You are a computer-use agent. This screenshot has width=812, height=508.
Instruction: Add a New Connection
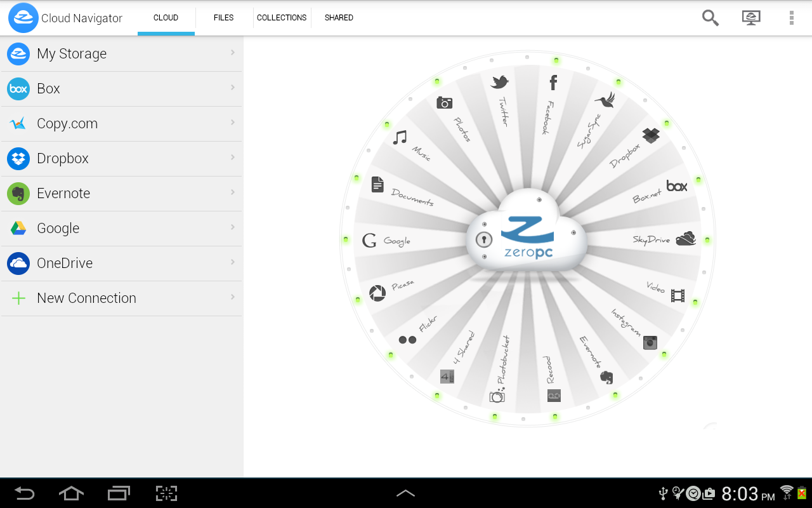coord(121,298)
